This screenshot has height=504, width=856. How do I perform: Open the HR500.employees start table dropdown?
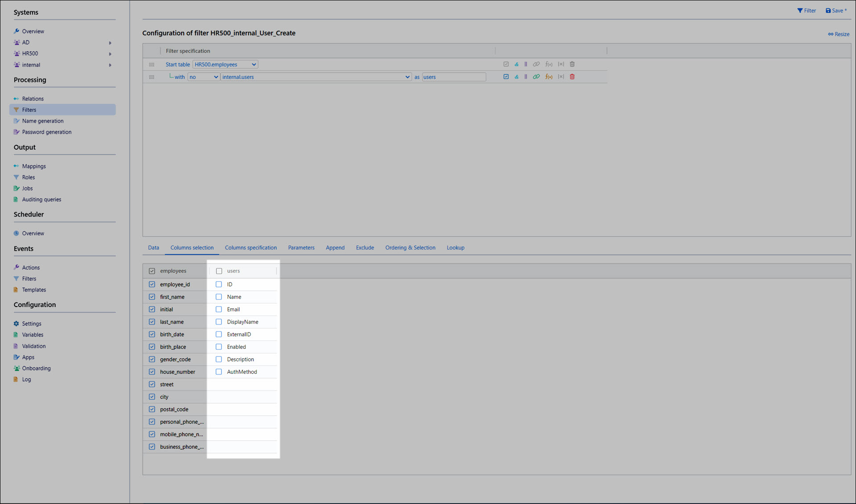[x=225, y=65]
